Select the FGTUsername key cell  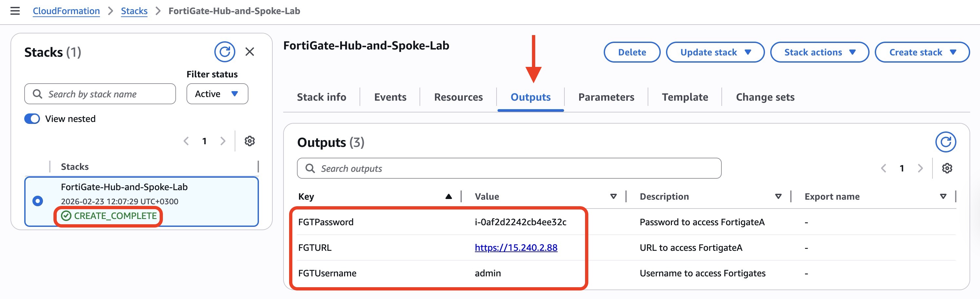[x=327, y=273]
